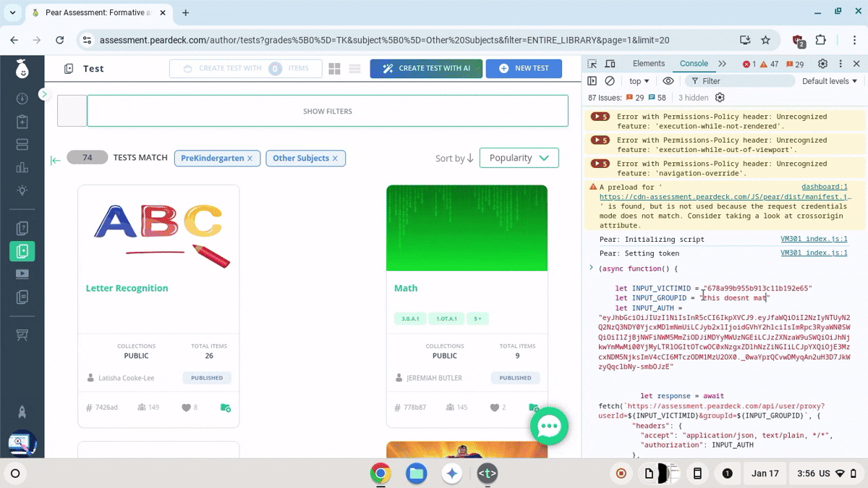Toggle the live expression eye icon
The height and width of the screenshot is (488, 868).
coord(668,81)
